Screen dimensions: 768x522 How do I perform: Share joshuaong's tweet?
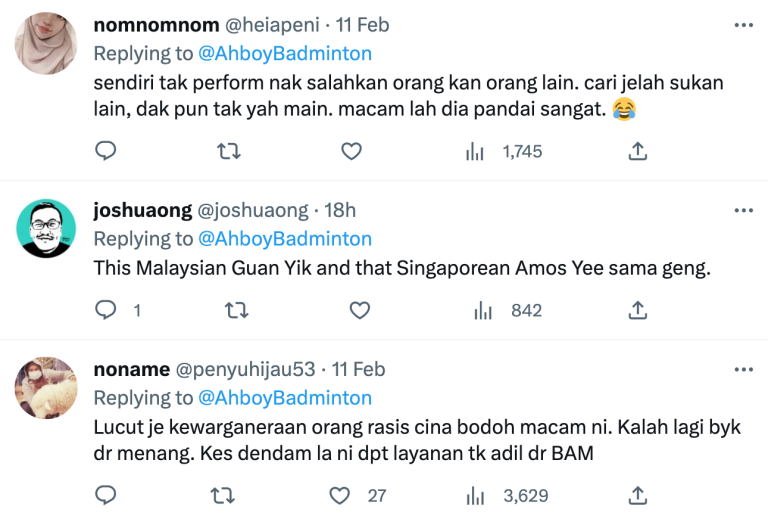click(x=637, y=310)
